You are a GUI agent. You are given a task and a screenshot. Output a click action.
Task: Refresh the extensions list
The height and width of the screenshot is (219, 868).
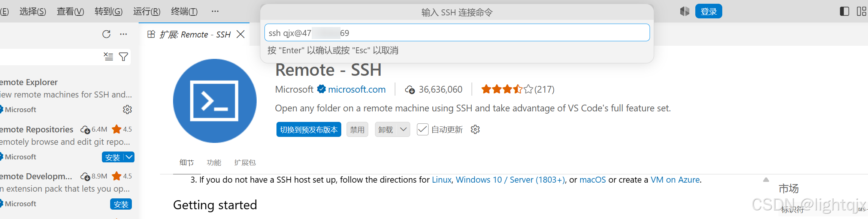click(106, 34)
